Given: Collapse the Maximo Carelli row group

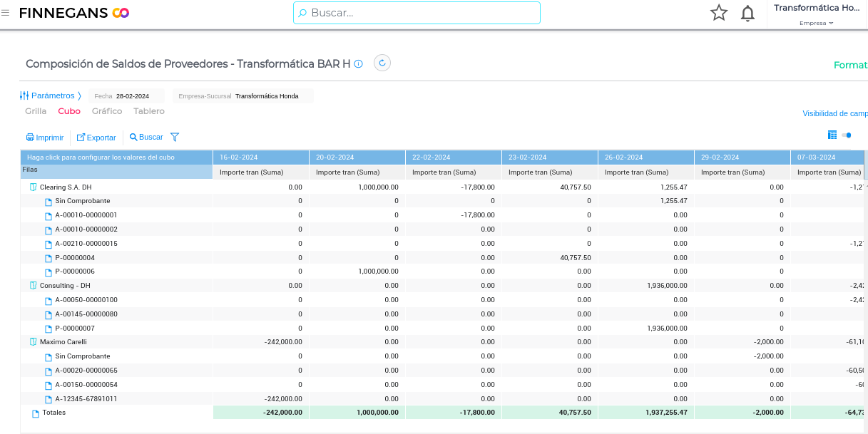Looking at the screenshot, I should pos(33,342).
